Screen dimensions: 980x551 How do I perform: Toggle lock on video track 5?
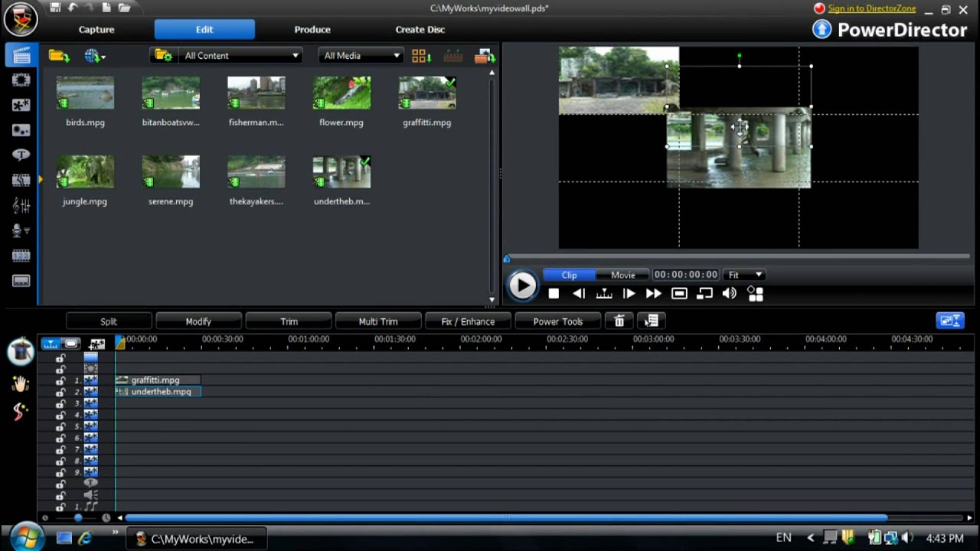[x=60, y=426]
